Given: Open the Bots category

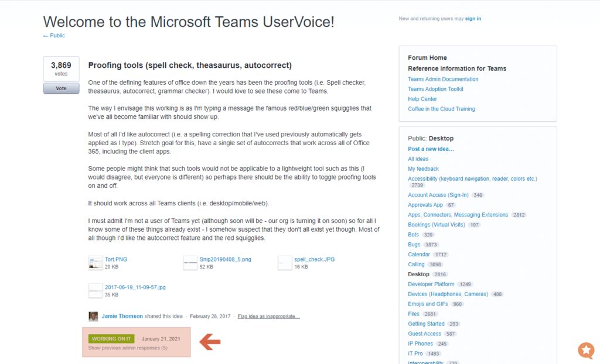Looking at the screenshot, I should (x=413, y=235).
